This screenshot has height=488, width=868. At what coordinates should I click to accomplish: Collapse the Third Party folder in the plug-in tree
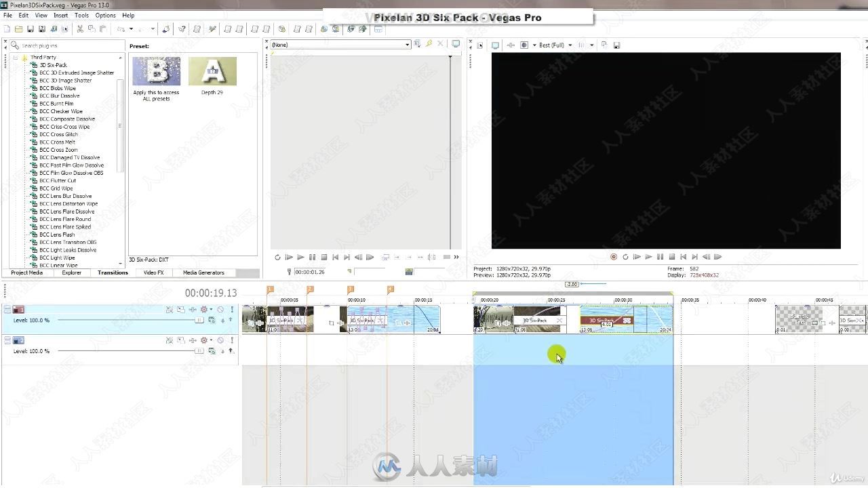[x=16, y=58]
